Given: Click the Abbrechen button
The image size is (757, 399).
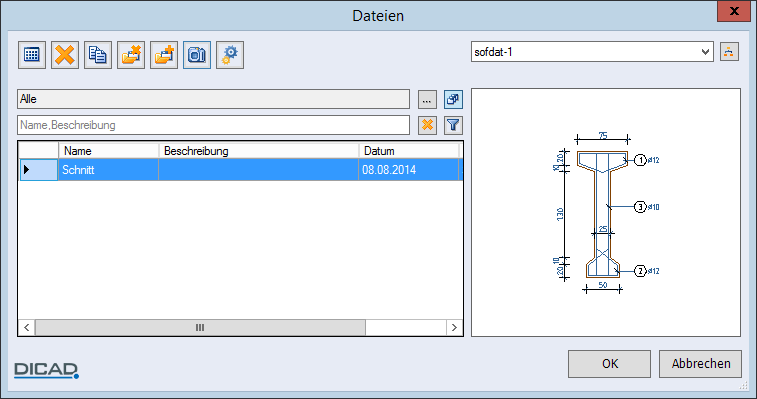Looking at the screenshot, I should click(x=701, y=364).
